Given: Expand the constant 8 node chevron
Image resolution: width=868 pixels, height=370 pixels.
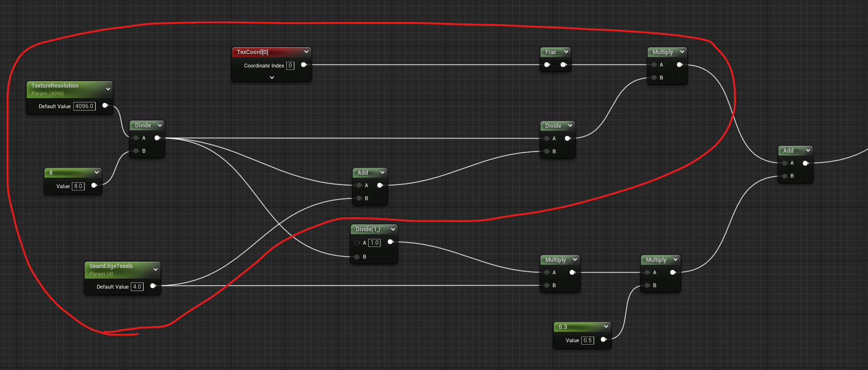Looking at the screenshot, I should click(x=97, y=172).
